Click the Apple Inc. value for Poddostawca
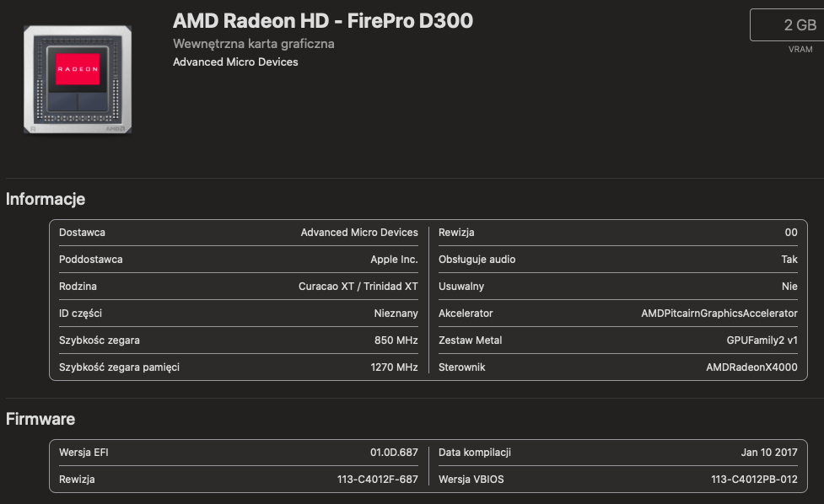Screen dimensions: 824x504 (x=394, y=260)
